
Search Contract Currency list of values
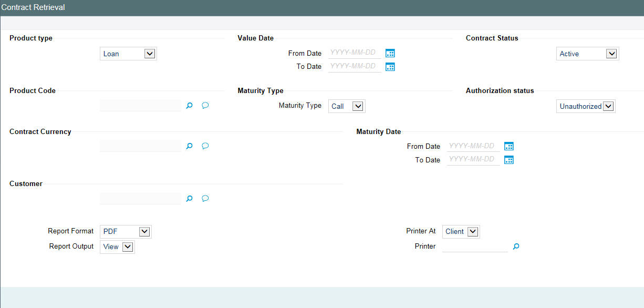point(190,146)
